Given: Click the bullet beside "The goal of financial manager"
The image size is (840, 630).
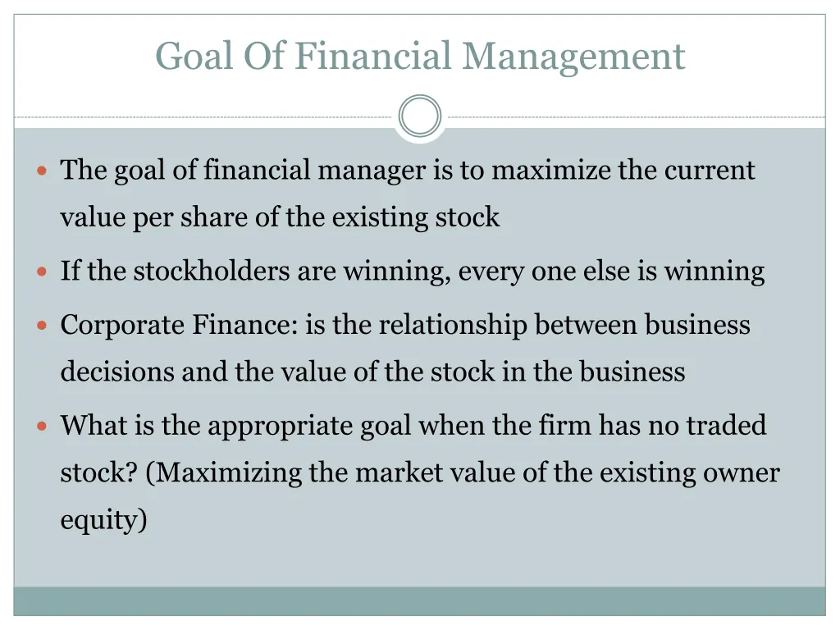Looking at the screenshot, I should (x=43, y=171).
